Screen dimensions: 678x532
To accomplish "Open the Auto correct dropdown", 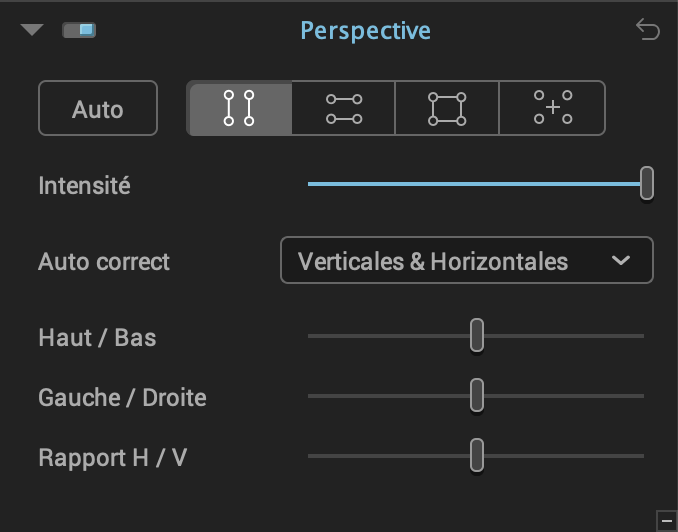I will [467, 260].
